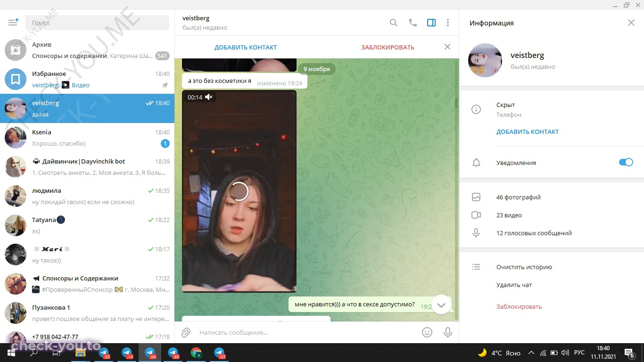The image size is (644, 362).
Task: Start a call with the phone icon
Action: click(413, 23)
